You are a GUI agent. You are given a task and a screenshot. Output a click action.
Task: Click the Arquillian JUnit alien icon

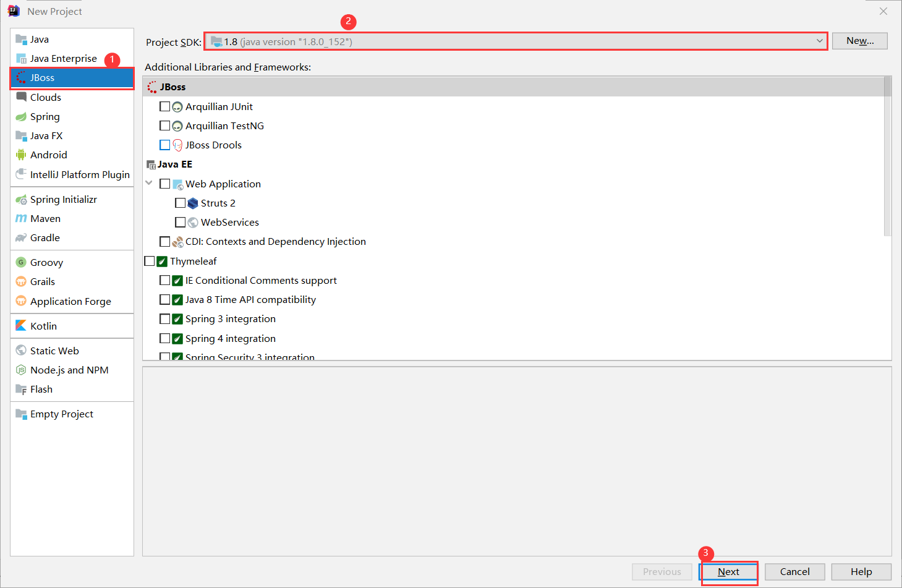pos(177,107)
